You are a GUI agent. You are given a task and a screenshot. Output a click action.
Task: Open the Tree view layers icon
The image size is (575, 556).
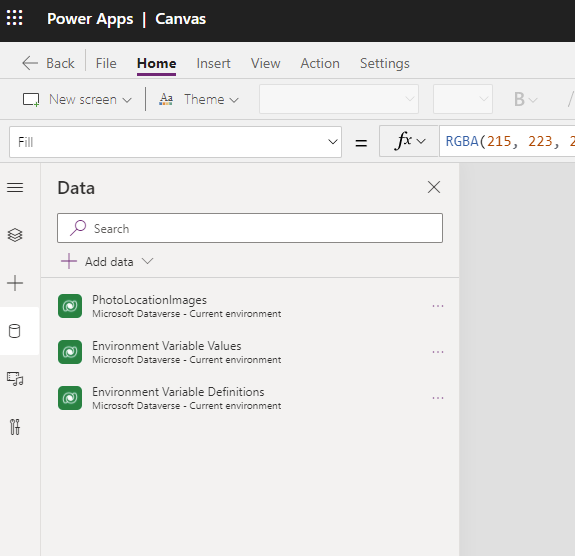(x=15, y=235)
